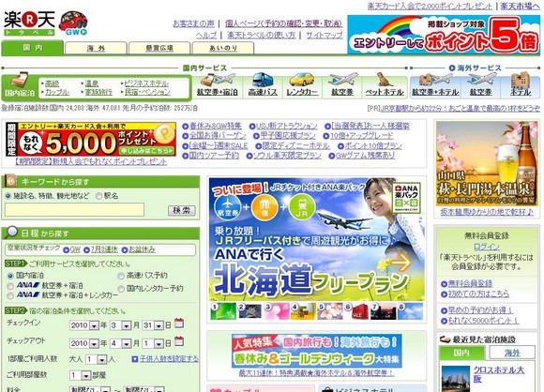Screen dimensions: 544x392
Task: Select the 国内レンタカー予約 radio option
Action: click(121, 289)
